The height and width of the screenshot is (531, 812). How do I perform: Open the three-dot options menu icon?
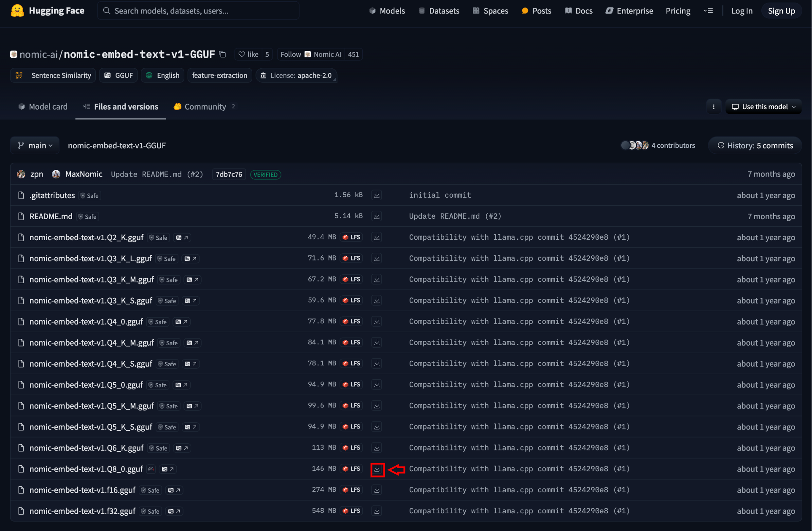point(714,107)
